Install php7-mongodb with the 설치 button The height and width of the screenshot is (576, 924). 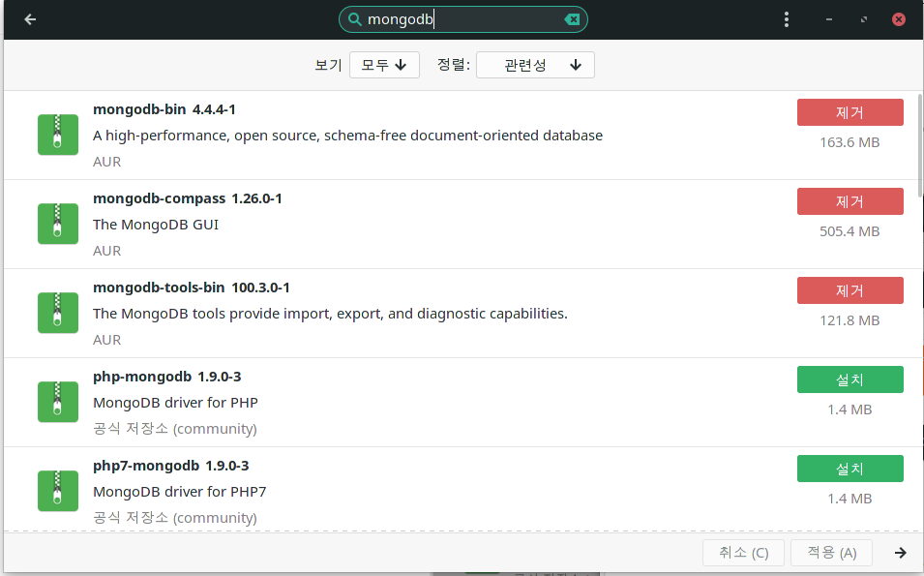pos(849,469)
